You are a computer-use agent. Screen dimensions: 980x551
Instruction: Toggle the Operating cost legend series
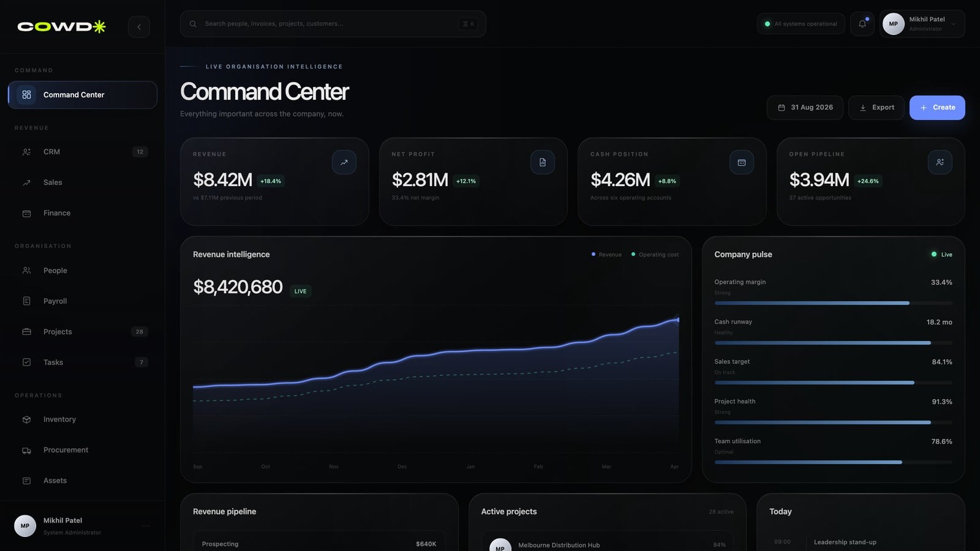pyautogui.click(x=655, y=255)
